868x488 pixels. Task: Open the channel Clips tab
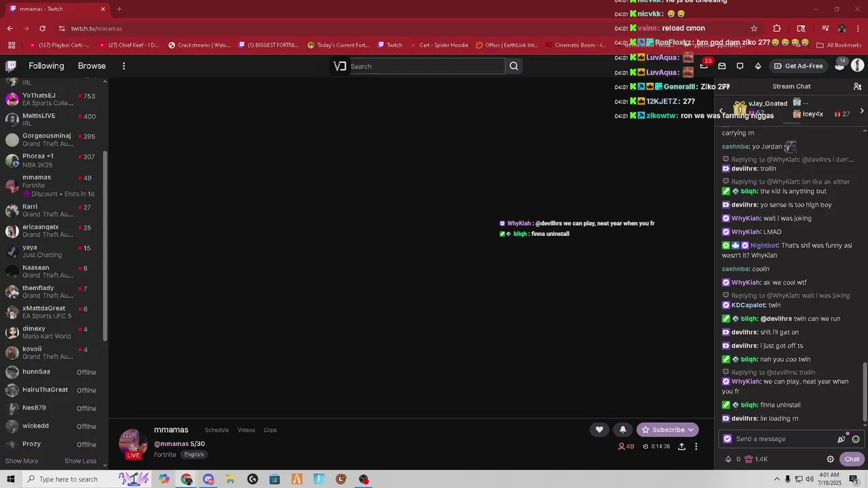coord(271,430)
